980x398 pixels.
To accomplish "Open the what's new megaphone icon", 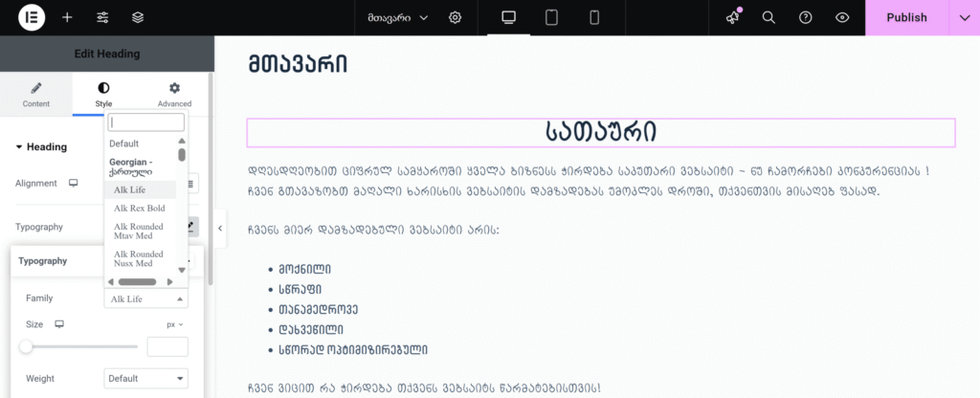I will pos(732,17).
